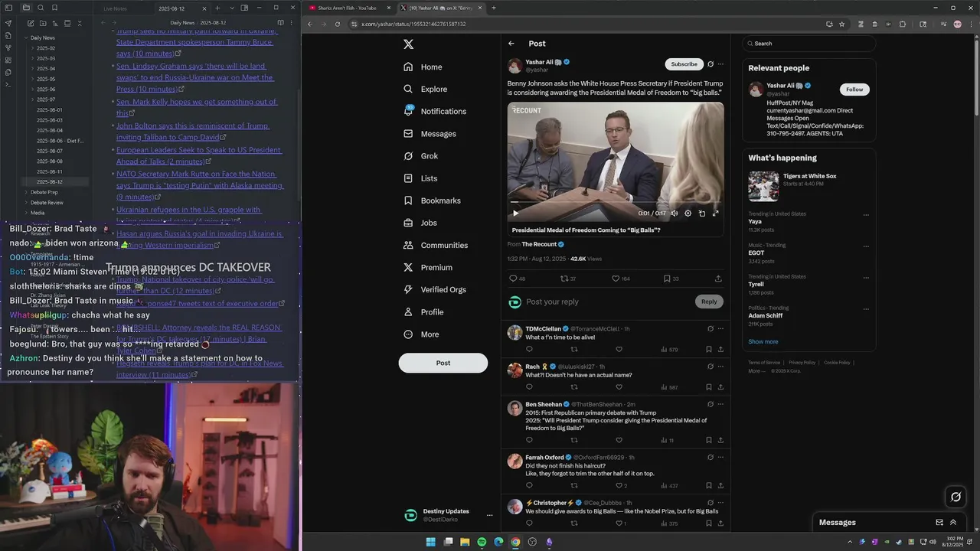Screen dimensions: 980x551
Task: Mute the video using the volume icon
Action: coord(674,214)
